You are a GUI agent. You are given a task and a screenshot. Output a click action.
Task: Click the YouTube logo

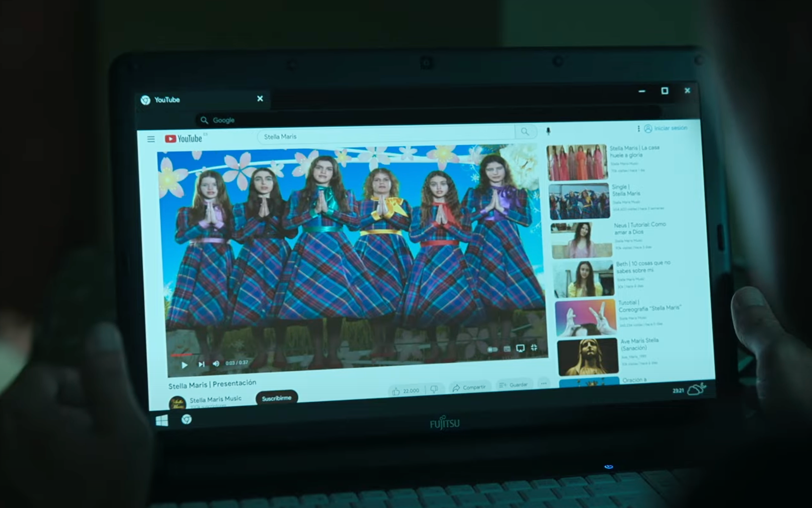[184, 138]
